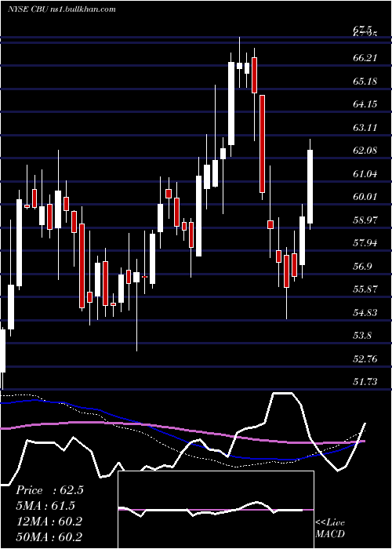Click the 'Price : 62.5' readout
Screen dimensions: 392x549
pos(49,490)
